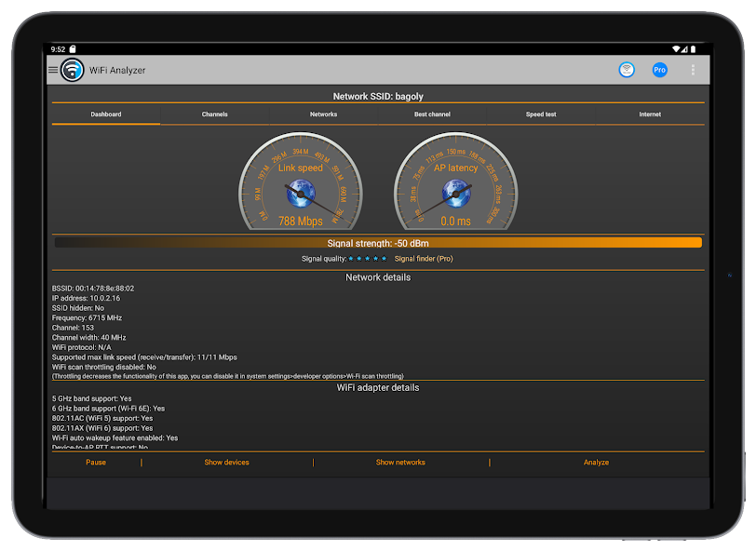Pause the WiFi scanning
The image size is (756, 551).
(96, 463)
